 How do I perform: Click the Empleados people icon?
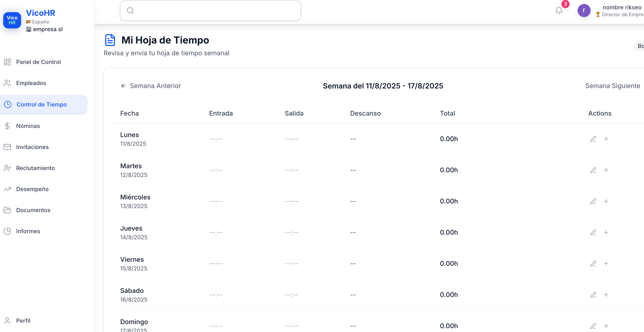[7, 83]
